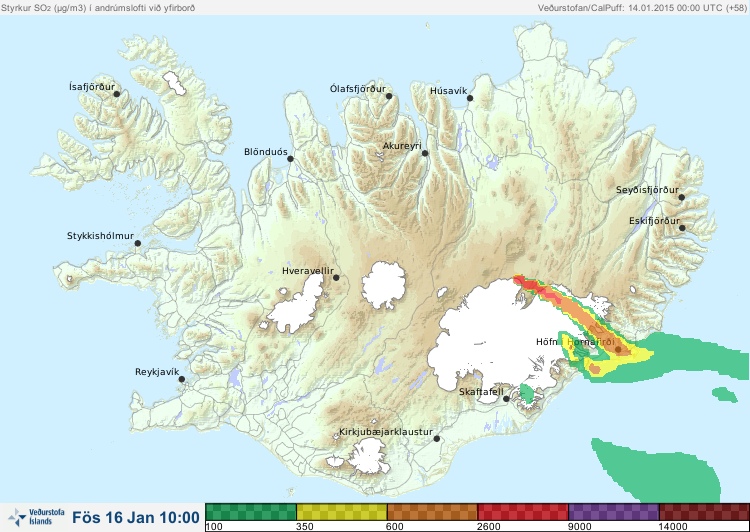
Task: Click the forecast time Fös 16 Jan 10:00
Action: pos(136,517)
